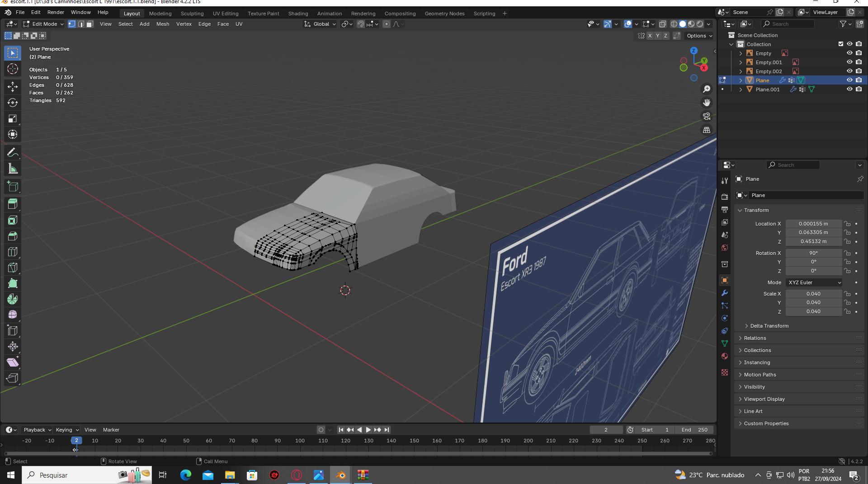Image resolution: width=868 pixels, height=484 pixels.
Task: Open the File menu
Action: (20, 12)
